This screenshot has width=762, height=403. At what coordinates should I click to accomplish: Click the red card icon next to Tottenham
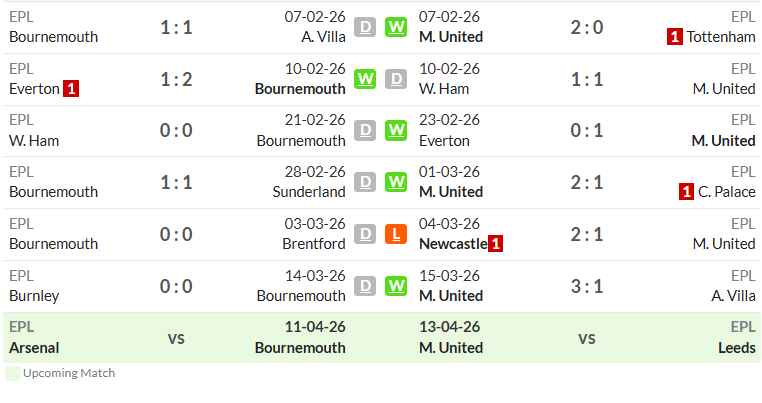point(675,37)
